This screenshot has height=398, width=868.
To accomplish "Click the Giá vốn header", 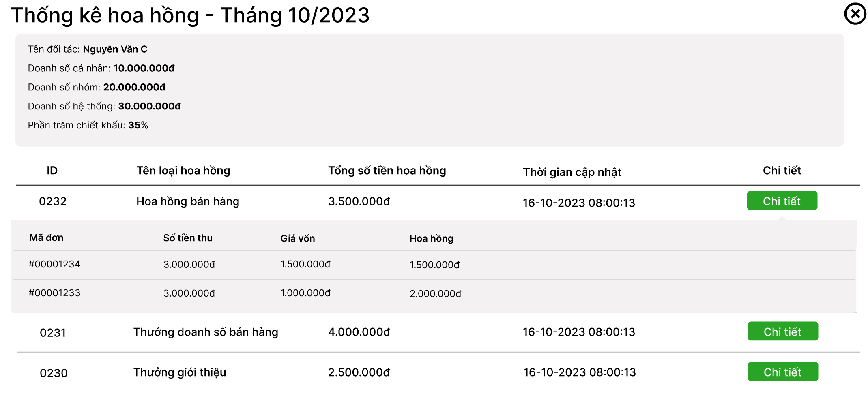I will click(x=297, y=238).
